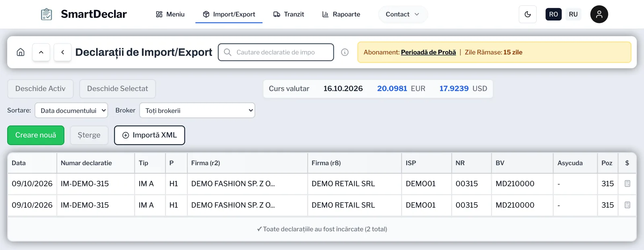Click the green Creare nouă button

pyautogui.click(x=36, y=135)
